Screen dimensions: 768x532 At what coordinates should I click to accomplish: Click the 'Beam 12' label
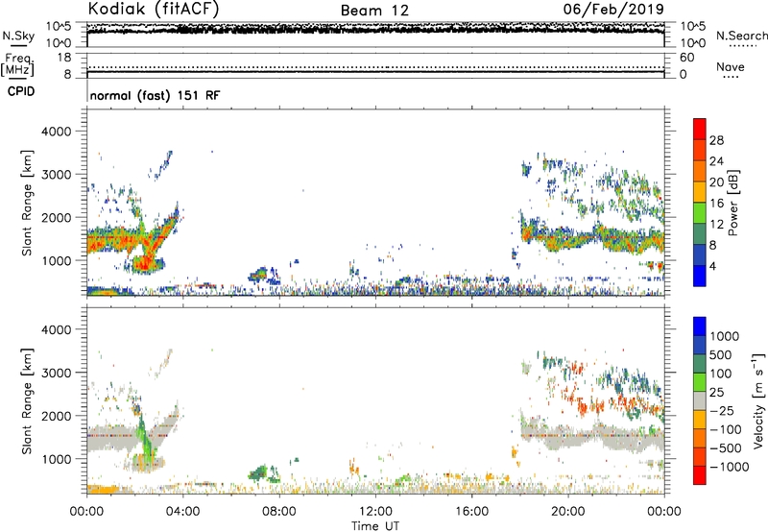pyautogui.click(x=374, y=11)
